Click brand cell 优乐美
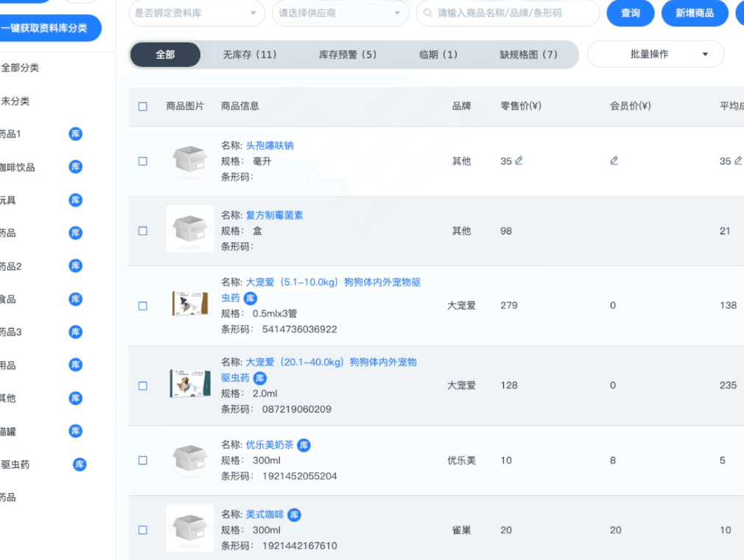 461,461
